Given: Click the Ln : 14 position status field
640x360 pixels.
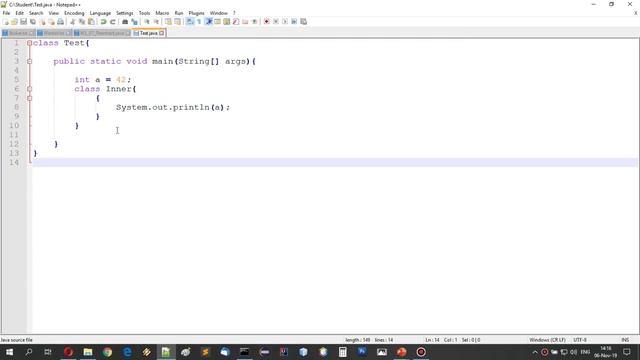Looking at the screenshot, I should 432,340.
